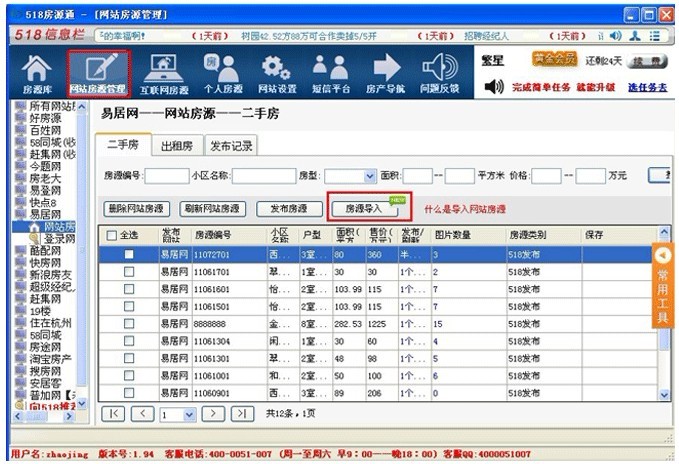Open the 登录网 key item under 易居网
Screen dimensions: 679x464
point(59,238)
